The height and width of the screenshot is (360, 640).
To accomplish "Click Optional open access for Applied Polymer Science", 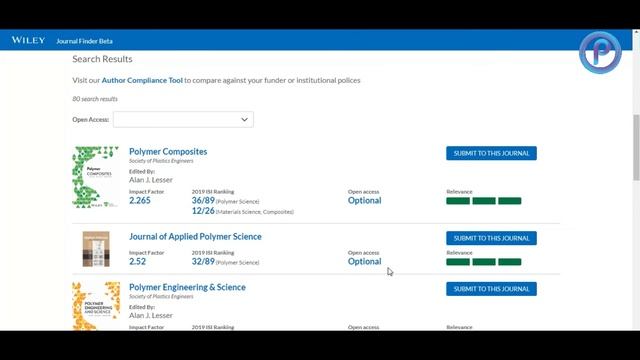I will coord(364,262).
